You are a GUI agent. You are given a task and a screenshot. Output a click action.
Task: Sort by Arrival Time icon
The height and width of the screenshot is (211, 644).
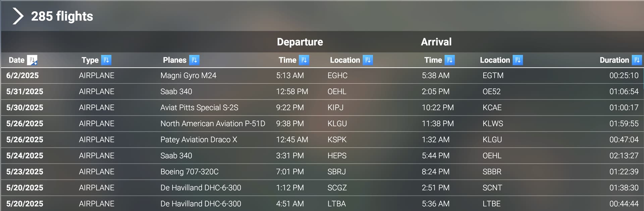[x=450, y=60]
